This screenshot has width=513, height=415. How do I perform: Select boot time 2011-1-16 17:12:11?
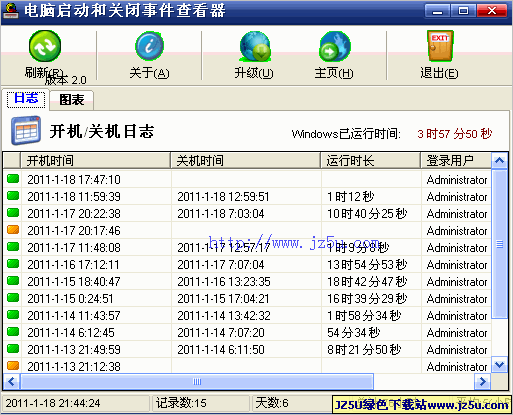pyautogui.click(x=73, y=265)
